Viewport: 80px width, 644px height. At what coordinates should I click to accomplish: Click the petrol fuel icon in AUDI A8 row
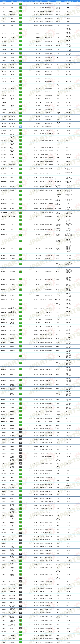tap(21, 18)
